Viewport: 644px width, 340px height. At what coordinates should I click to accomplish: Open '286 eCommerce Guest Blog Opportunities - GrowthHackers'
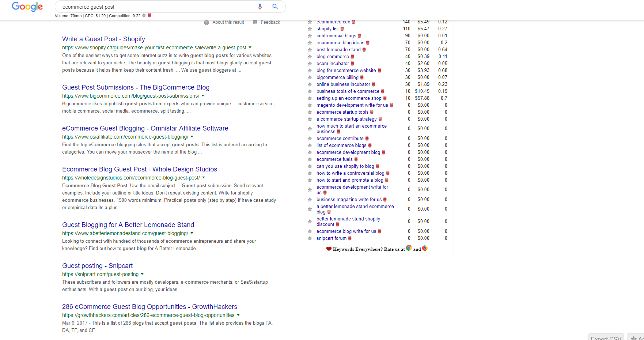(149, 307)
